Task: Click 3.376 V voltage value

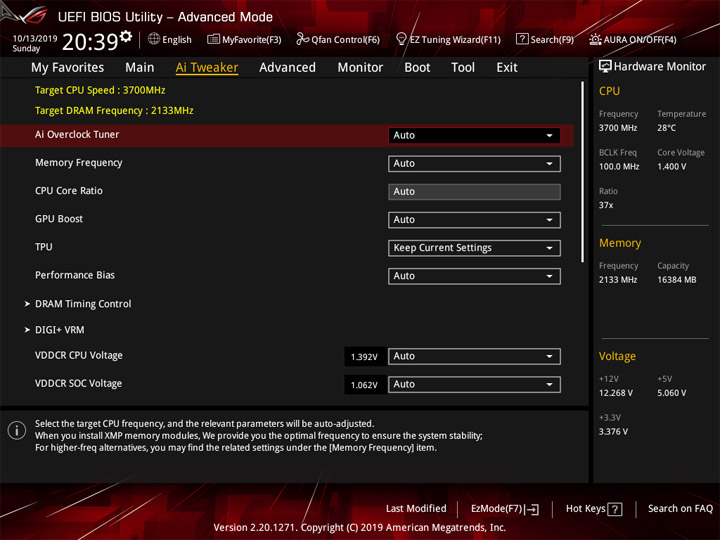Action: click(x=613, y=432)
